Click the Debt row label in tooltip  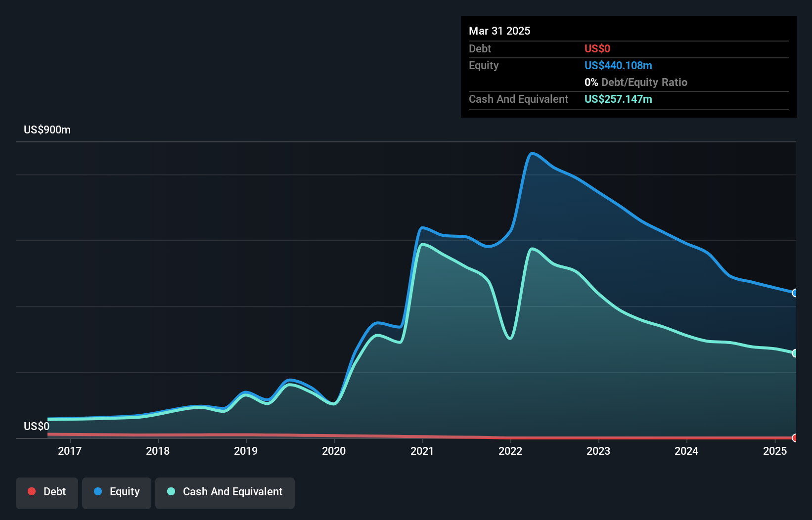(480, 48)
